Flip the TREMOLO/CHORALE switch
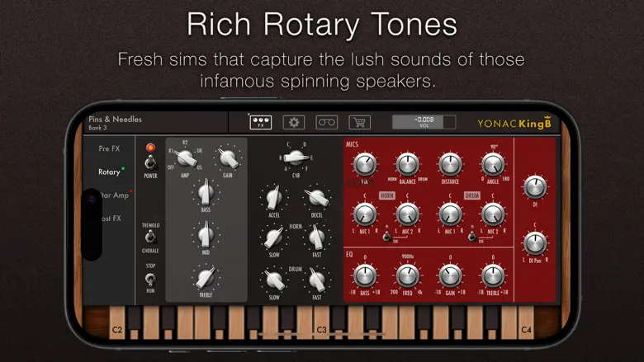644x362 pixels. tap(150, 237)
